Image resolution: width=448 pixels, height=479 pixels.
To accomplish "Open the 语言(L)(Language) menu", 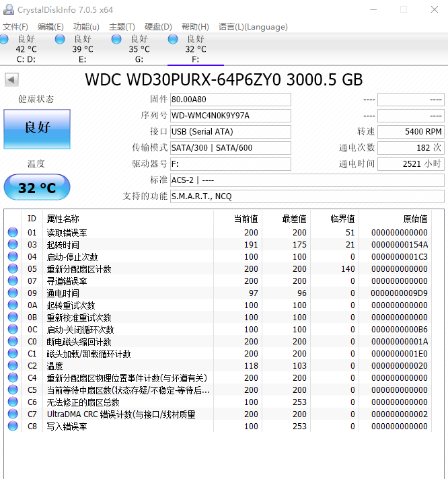I will pyautogui.click(x=253, y=27).
